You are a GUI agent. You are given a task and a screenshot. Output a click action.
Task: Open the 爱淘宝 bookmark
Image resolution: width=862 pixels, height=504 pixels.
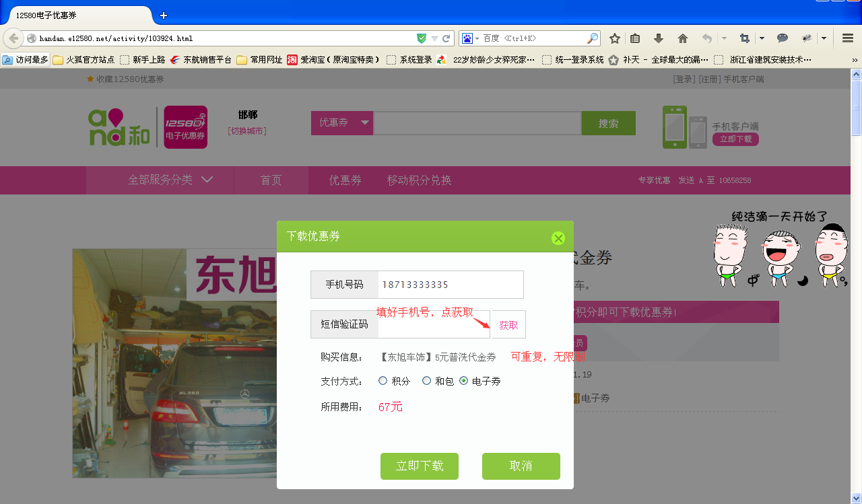coord(334,60)
